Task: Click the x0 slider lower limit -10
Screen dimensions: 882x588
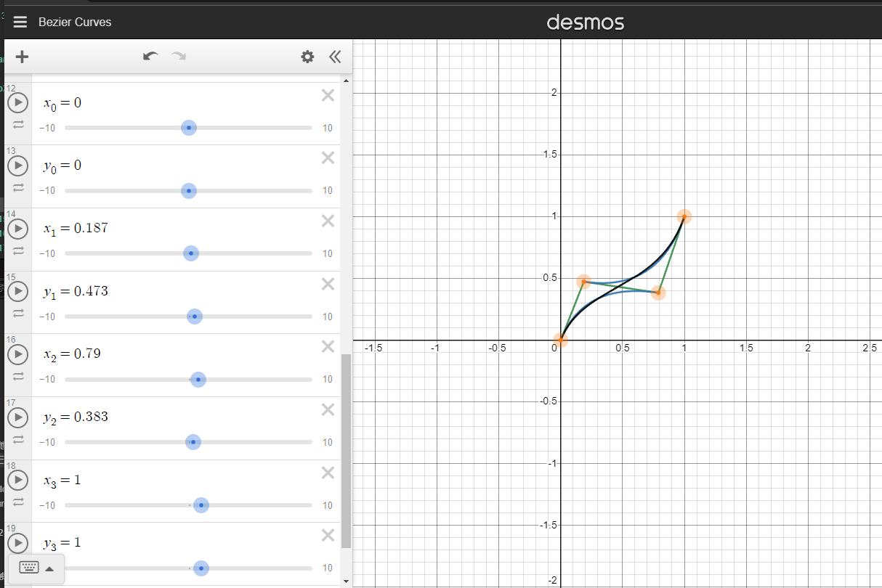Action: click(47, 128)
